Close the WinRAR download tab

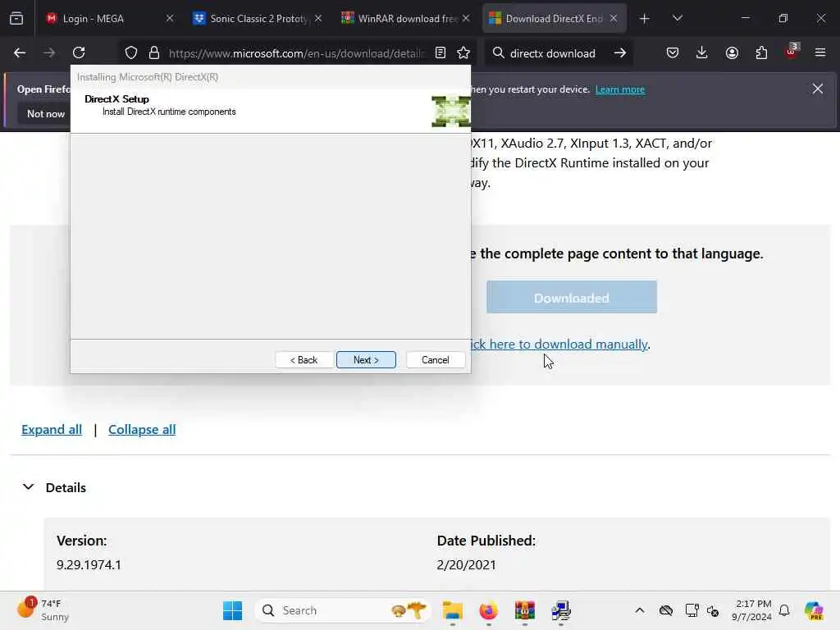point(466,18)
